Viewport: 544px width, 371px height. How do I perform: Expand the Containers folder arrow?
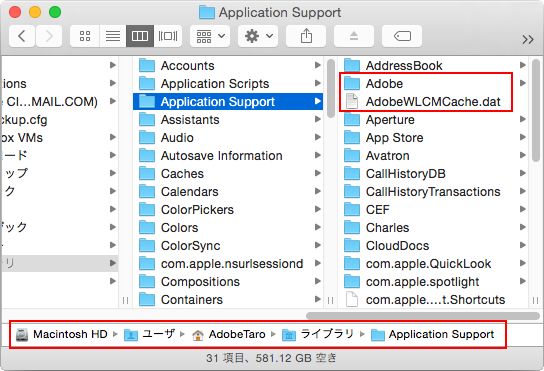(317, 299)
